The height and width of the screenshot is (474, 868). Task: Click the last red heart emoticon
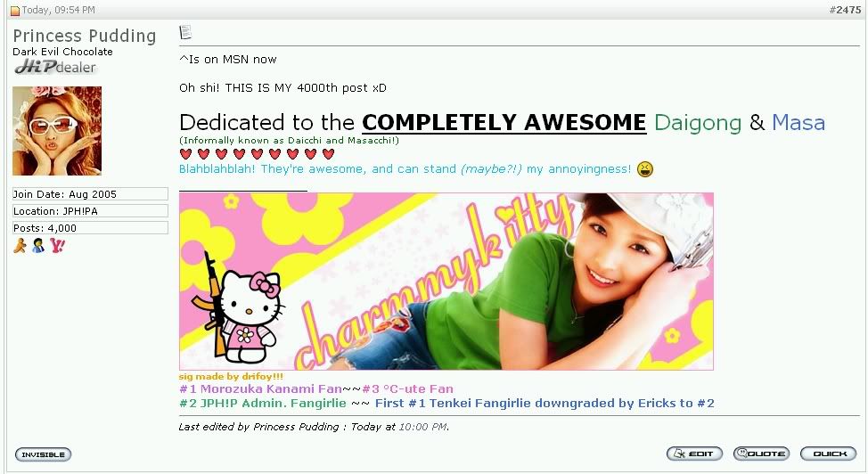pos(328,153)
